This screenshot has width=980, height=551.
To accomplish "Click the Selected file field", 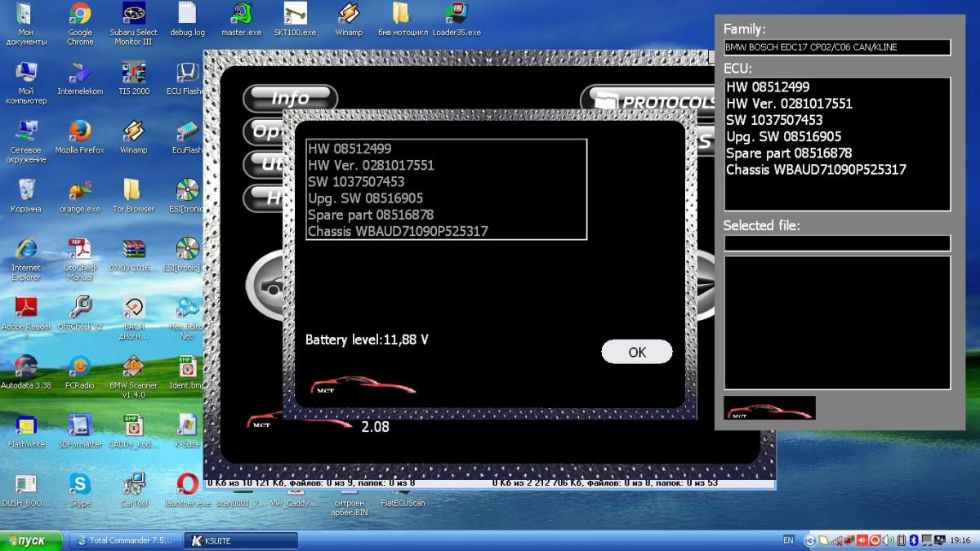I will click(x=837, y=243).
